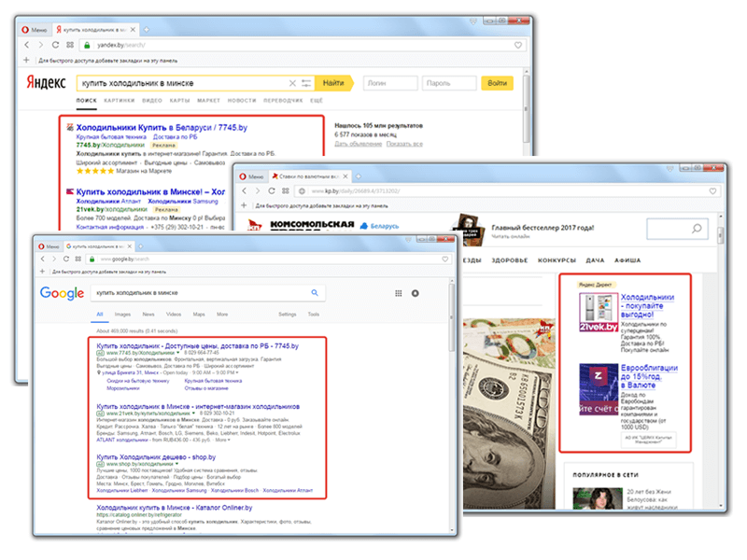The width and height of the screenshot is (747, 560).
Task: Open the 'Купить Холодильник дешево - shop.by' ad
Action: [x=156, y=457]
